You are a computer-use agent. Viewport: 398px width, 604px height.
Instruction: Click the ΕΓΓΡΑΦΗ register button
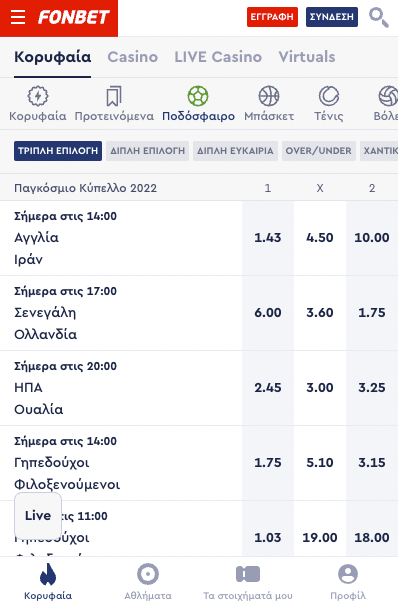click(x=272, y=17)
